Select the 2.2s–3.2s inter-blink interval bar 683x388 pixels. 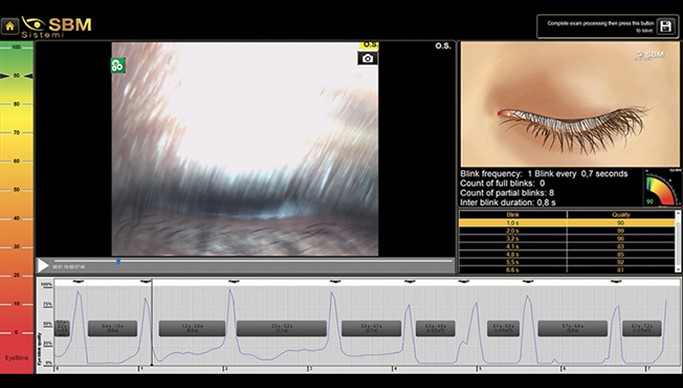pyautogui.click(x=281, y=328)
